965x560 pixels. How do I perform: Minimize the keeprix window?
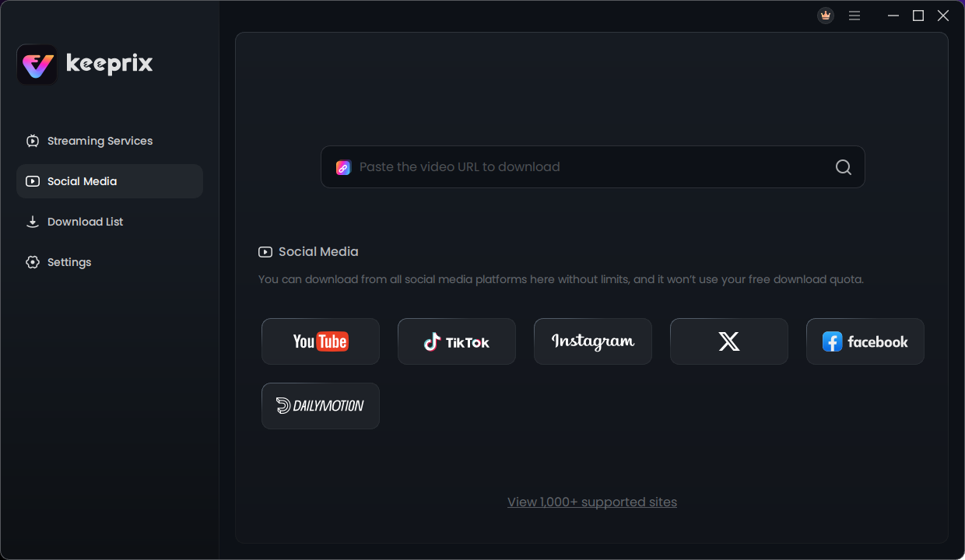893,16
